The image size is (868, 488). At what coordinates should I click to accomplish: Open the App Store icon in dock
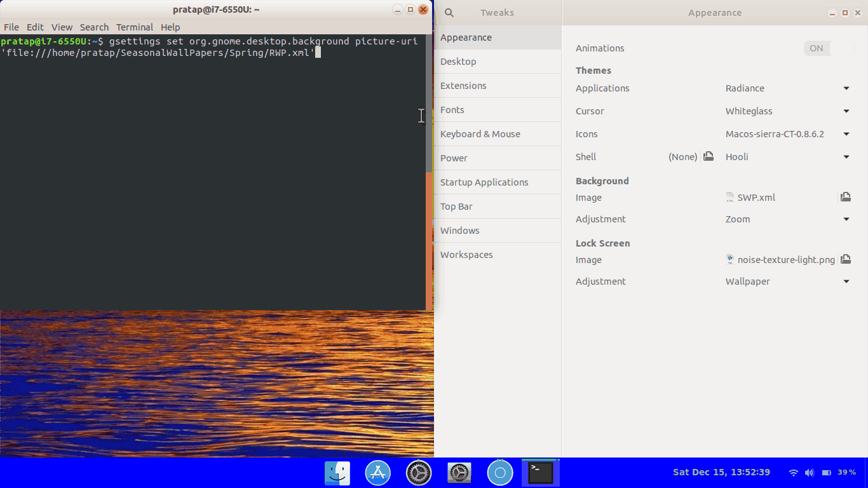(377, 472)
